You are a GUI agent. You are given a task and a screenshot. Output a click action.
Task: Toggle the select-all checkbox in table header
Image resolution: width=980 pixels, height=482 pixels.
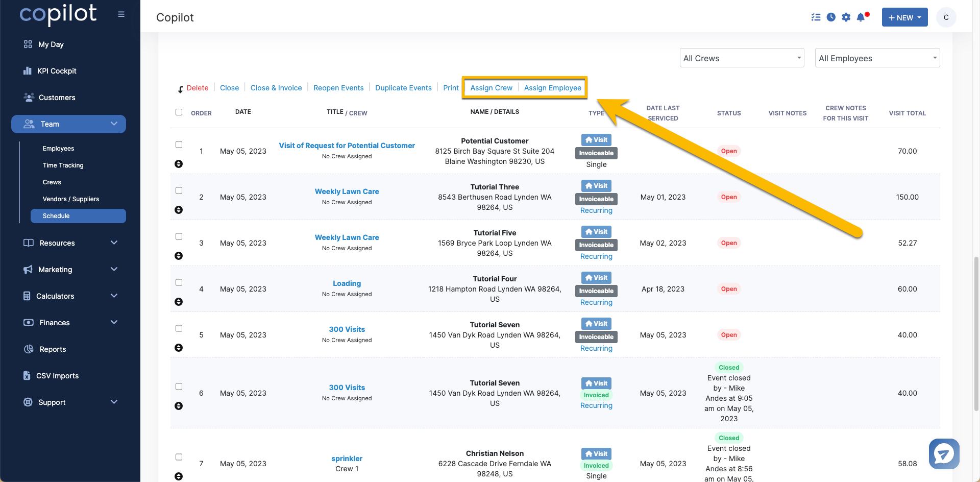[x=179, y=112]
